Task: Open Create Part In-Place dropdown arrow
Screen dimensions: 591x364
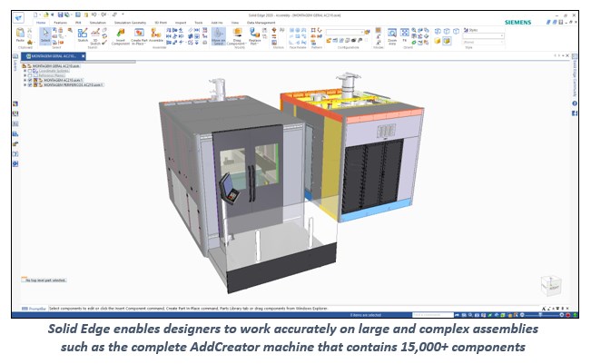Action: coord(143,44)
